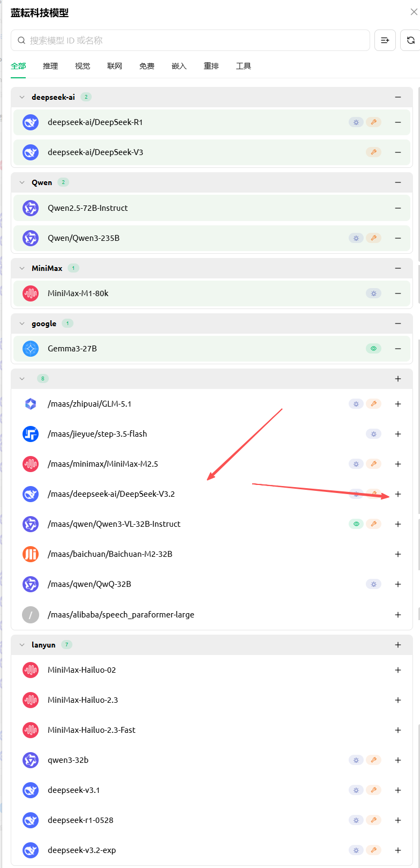Collapse the MiniMax group

click(x=22, y=268)
